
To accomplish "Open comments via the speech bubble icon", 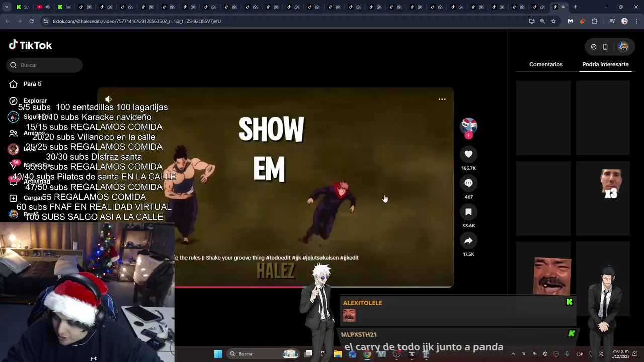I will [x=468, y=183].
